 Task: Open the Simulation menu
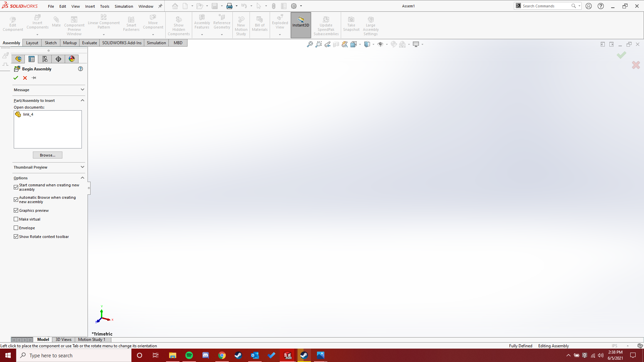pos(124,6)
